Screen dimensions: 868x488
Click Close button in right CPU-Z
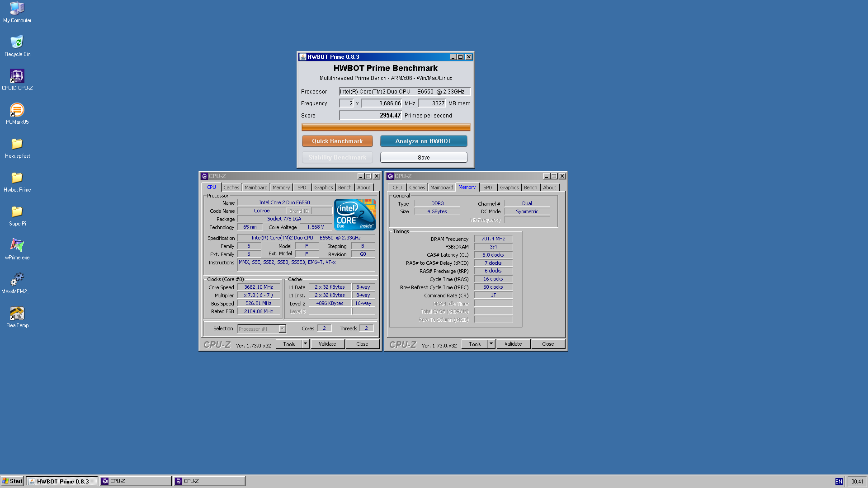(548, 344)
